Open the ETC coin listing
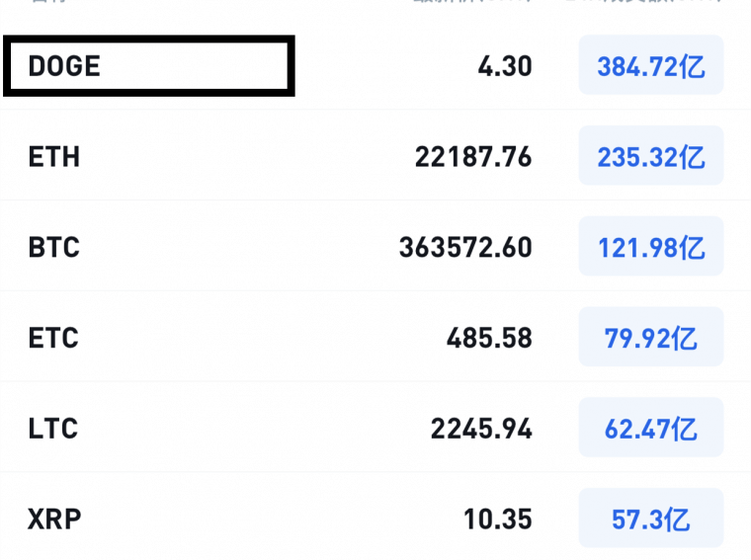751x560 pixels. tap(375, 337)
